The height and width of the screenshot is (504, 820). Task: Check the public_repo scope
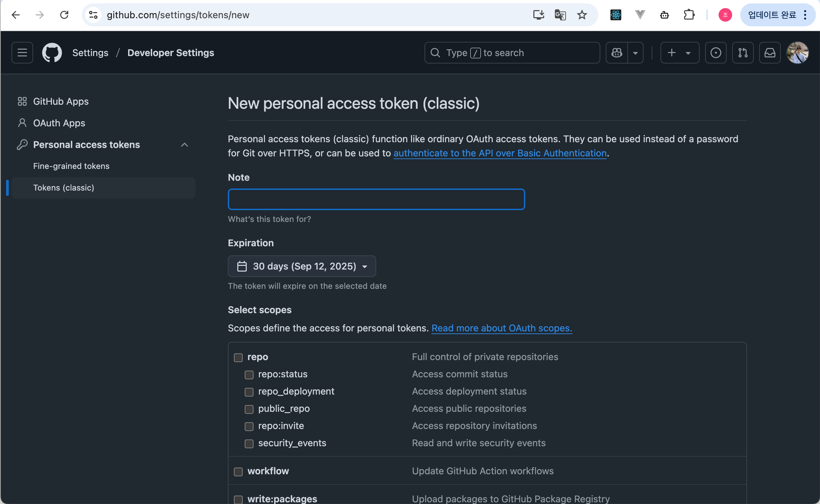pos(249,409)
